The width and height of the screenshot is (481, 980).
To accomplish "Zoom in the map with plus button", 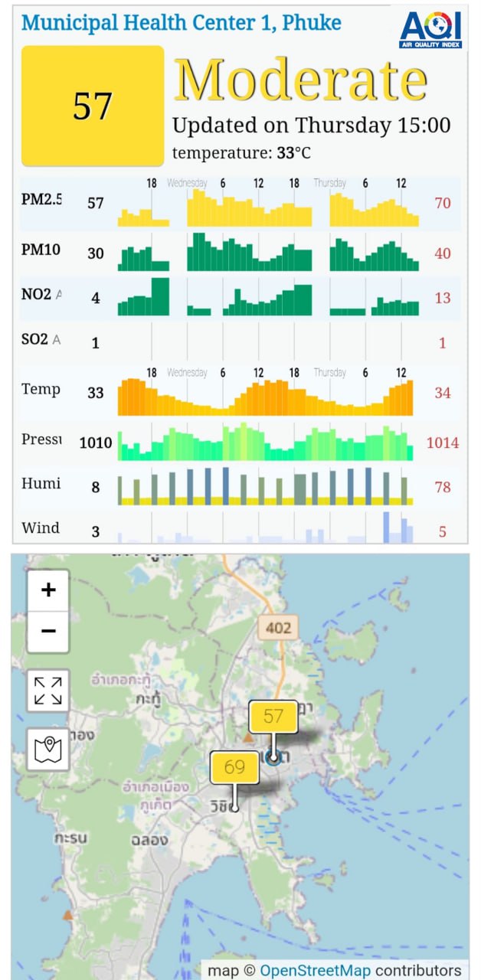I will coord(48,590).
